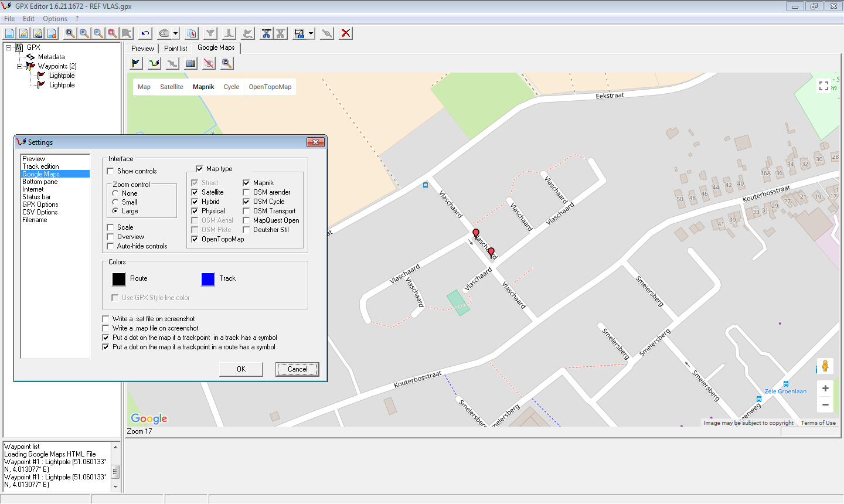844x504 pixels.
Task: Switch map to Cycle layer
Action: pyautogui.click(x=232, y=87)
